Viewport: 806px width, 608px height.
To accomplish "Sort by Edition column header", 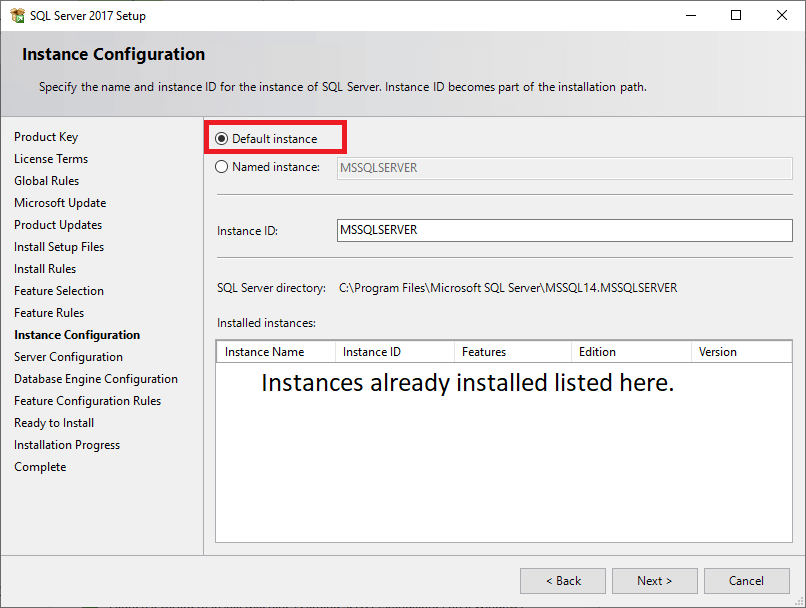I will [x=631, y=352].
